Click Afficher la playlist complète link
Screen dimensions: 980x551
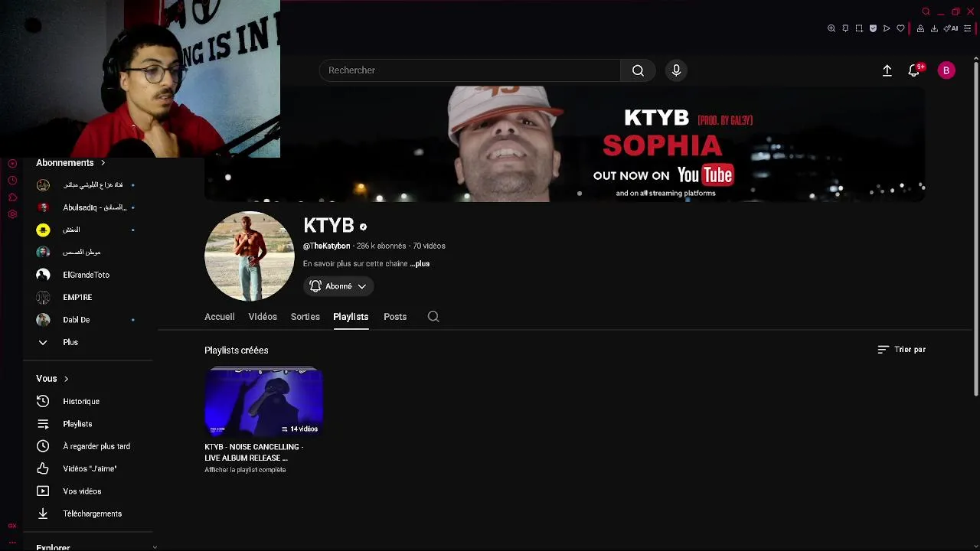coord(245,470)
